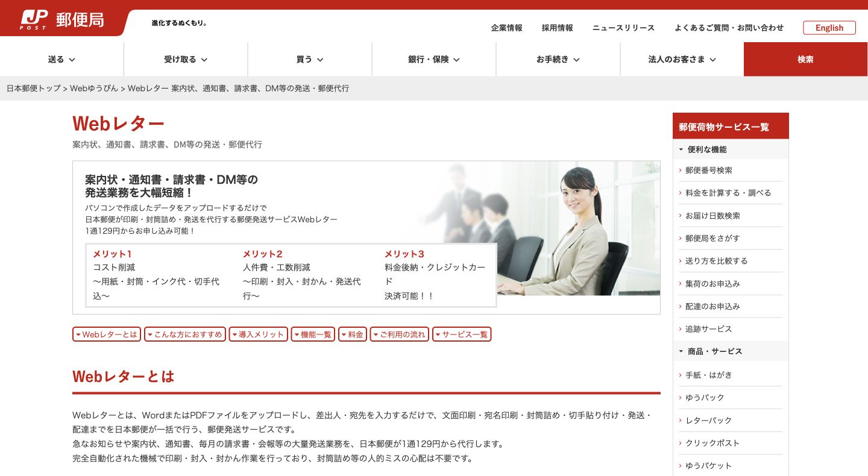Open ゆうパック sidebar link
The image size is (868, 476).
click(705, 398)
